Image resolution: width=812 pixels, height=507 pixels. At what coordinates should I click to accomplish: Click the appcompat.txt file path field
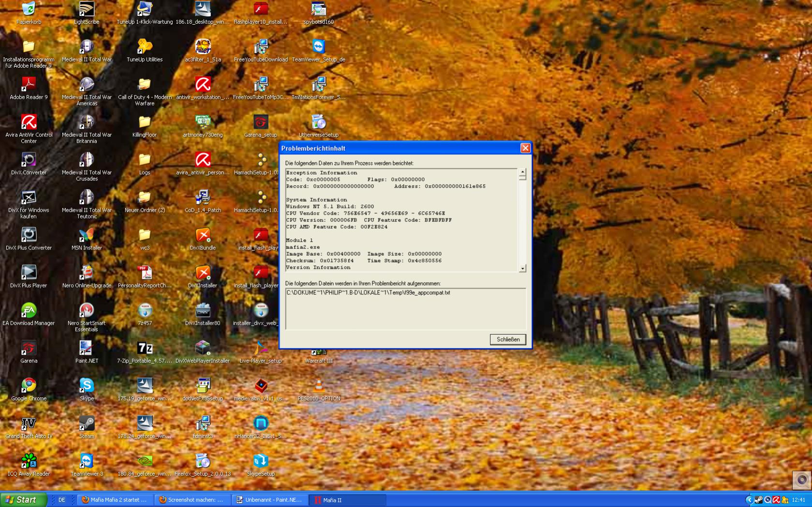point(405,309)
